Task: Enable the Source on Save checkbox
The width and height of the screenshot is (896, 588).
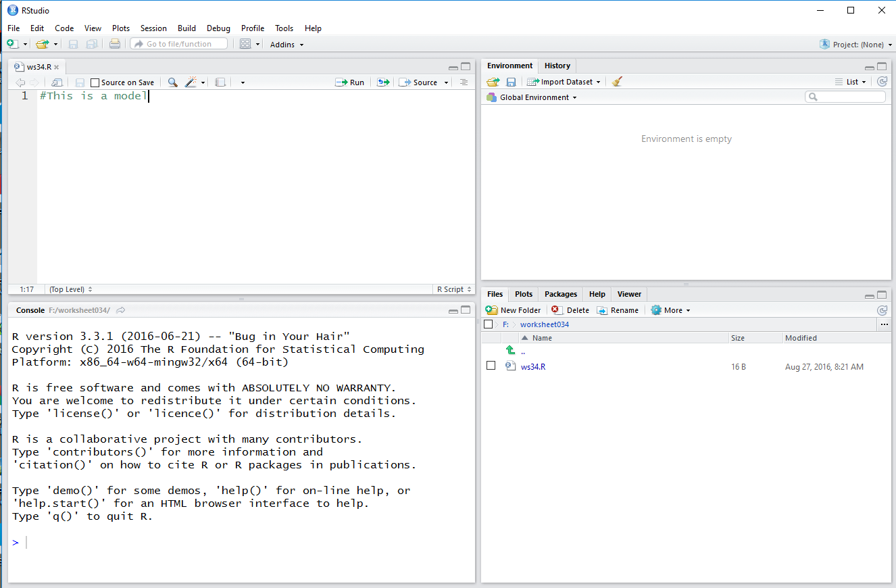Action: [x=95, y=82]
